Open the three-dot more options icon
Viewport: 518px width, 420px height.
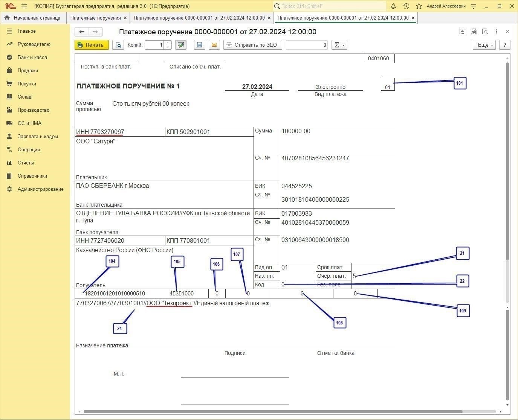pyautogui.click(x=496, y=32)
